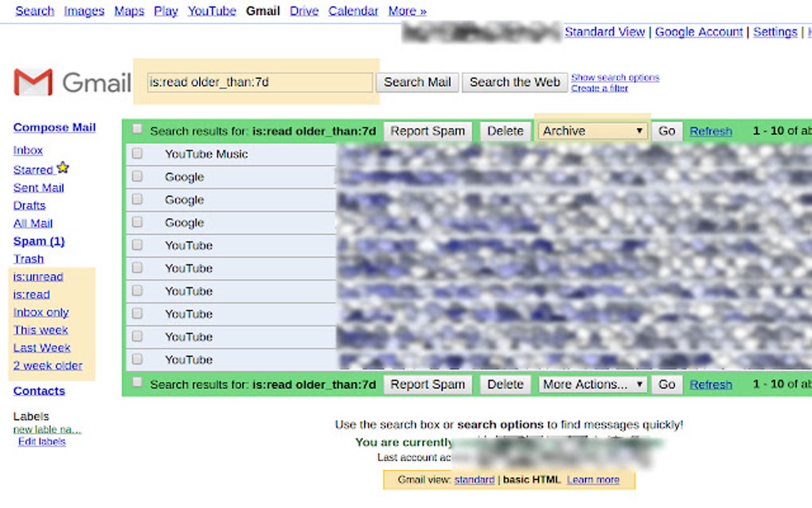Click inside the mail search input field
Viewport: 812px width, 508px height.
click(x=259, y=81)
